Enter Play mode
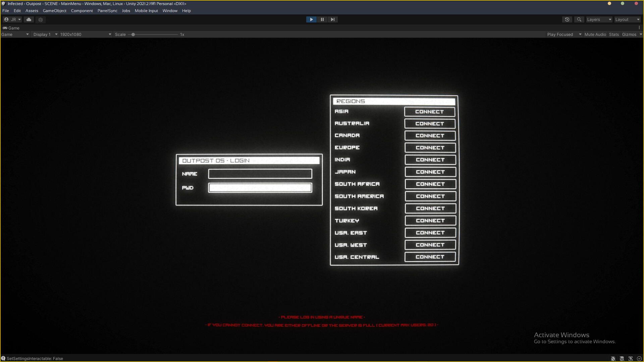 311,19
